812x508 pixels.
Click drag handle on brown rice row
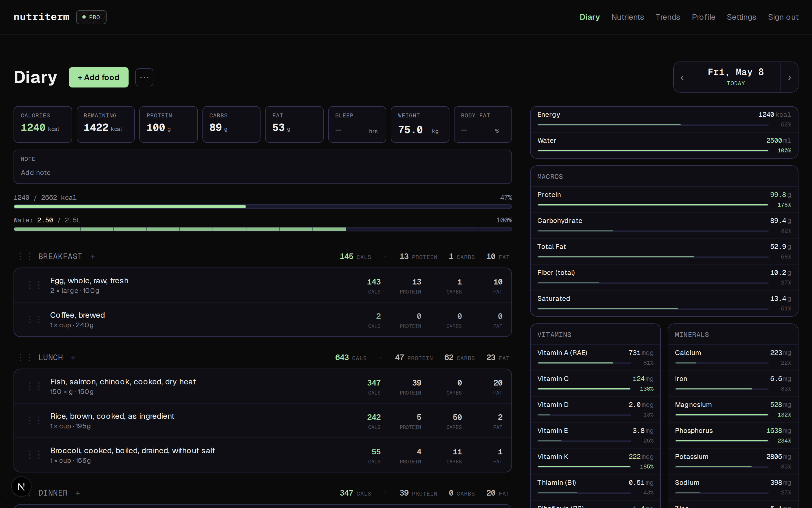(34, 421)
